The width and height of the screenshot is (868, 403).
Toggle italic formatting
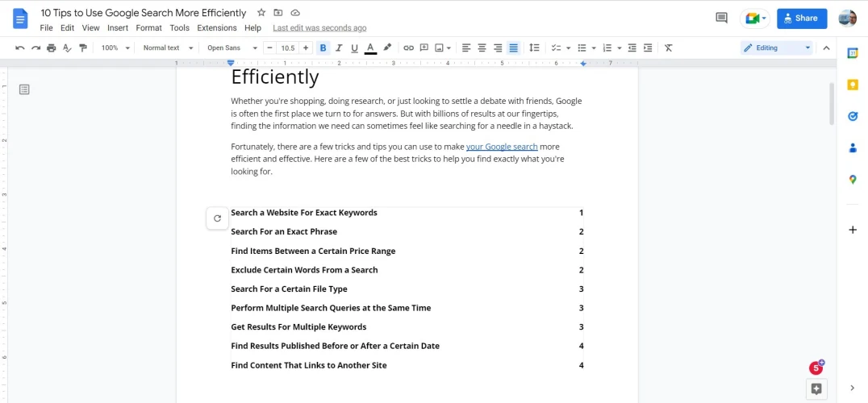point(339,48)
